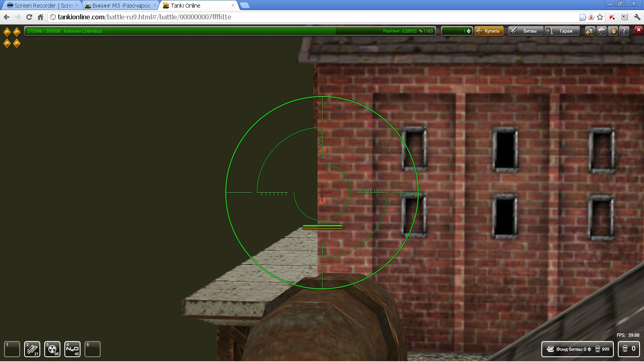Viewport: 644px width, 362px height.
Task: Open the Гараж garage
Action: tap(562, 31)
